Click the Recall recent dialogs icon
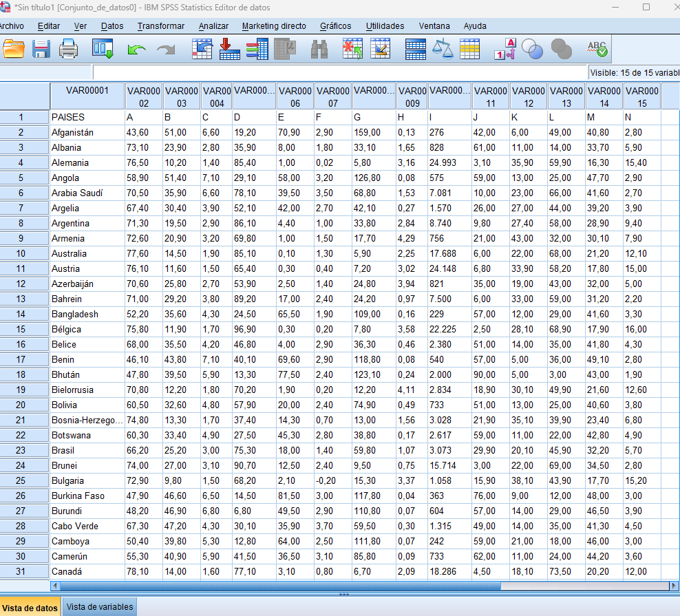The image size is (680, 616). pos(103,49)
